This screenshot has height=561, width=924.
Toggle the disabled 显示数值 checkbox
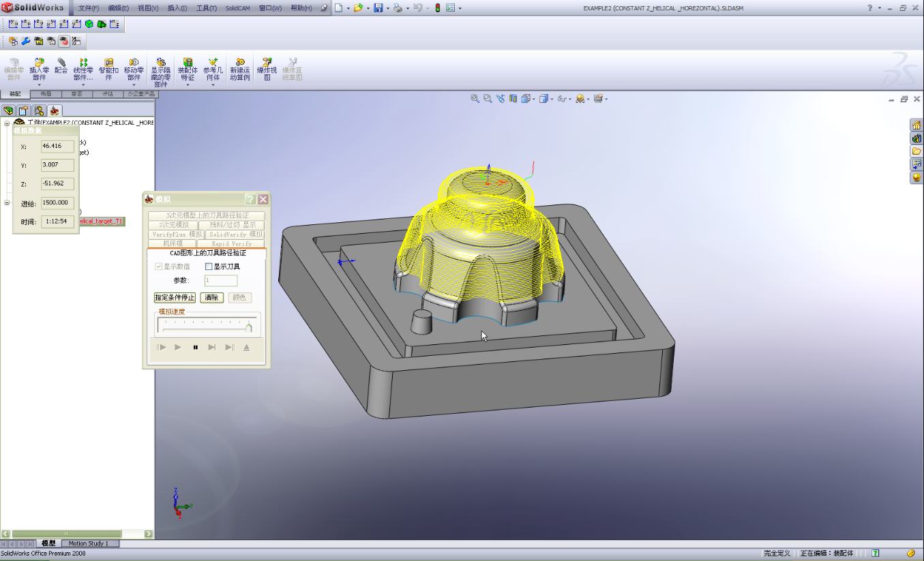(x=159, y=267)
